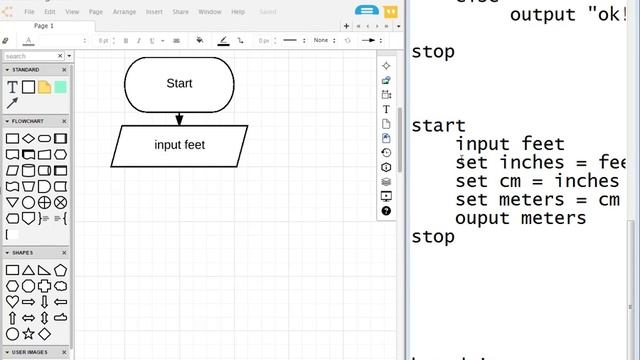
Task: Collapse the User Images section
Action: [x=7, y=352]
